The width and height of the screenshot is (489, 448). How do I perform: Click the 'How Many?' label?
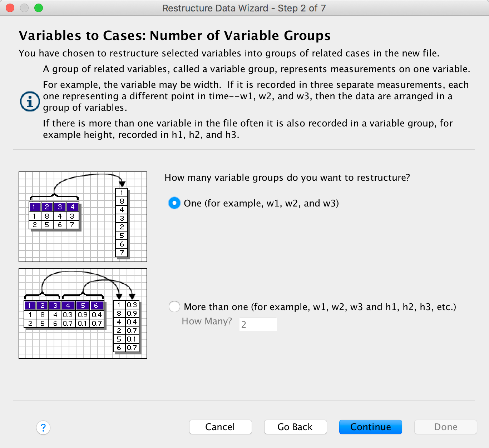pos(207,321)
